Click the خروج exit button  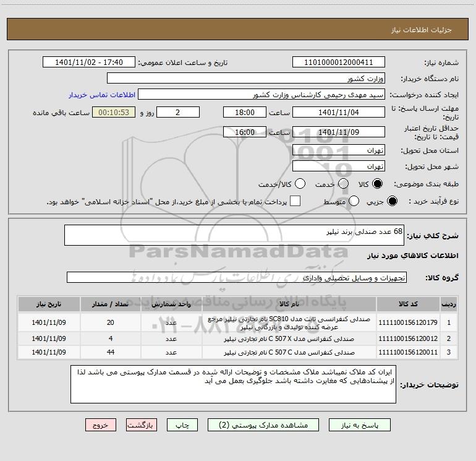tap(101, 425)
